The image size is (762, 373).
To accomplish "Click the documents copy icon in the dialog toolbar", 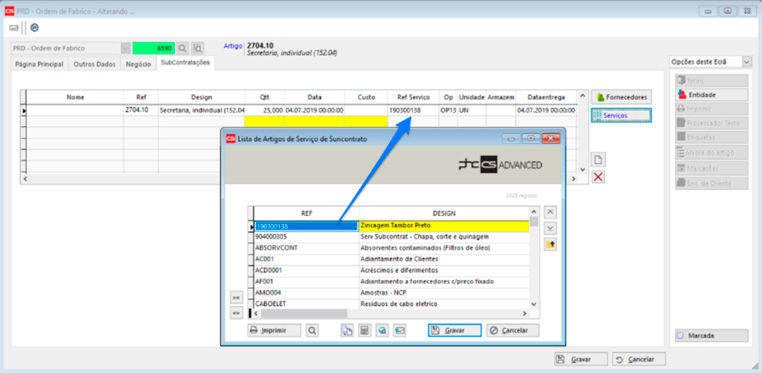I will pos(347,331).
